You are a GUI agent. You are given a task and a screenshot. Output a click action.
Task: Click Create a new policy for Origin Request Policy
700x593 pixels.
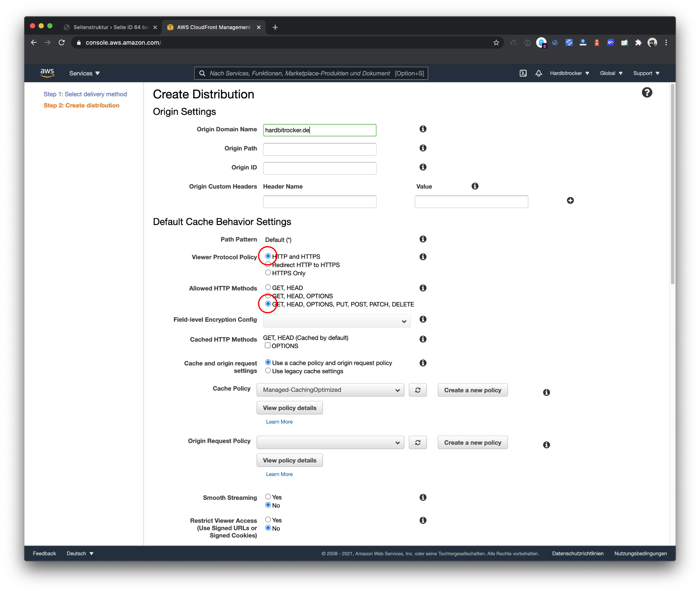(472, 442)
